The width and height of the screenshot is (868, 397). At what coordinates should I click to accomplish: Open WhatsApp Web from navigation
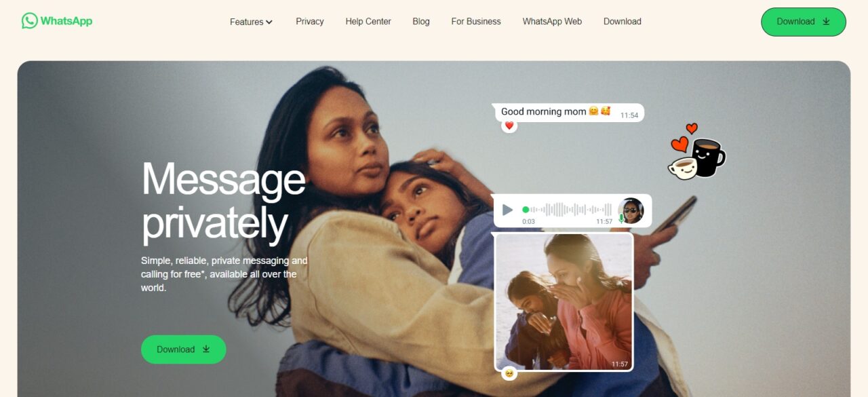point(552,21)
